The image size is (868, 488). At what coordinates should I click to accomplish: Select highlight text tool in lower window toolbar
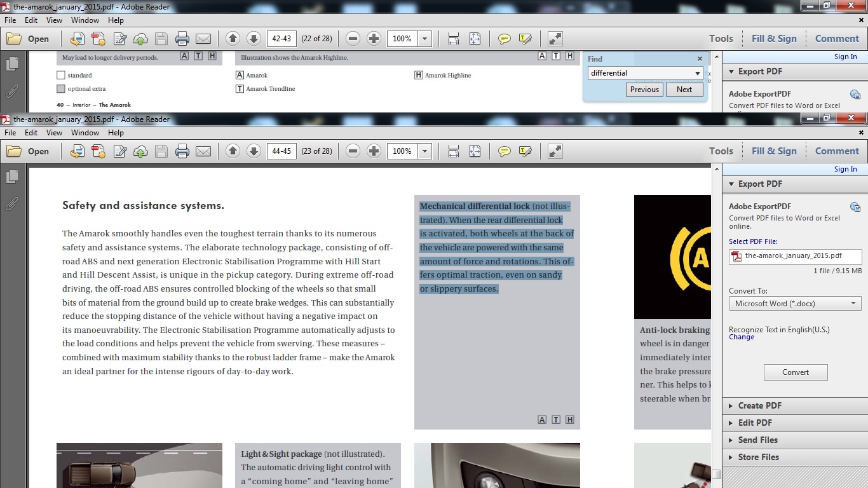(x=525, y=151)
